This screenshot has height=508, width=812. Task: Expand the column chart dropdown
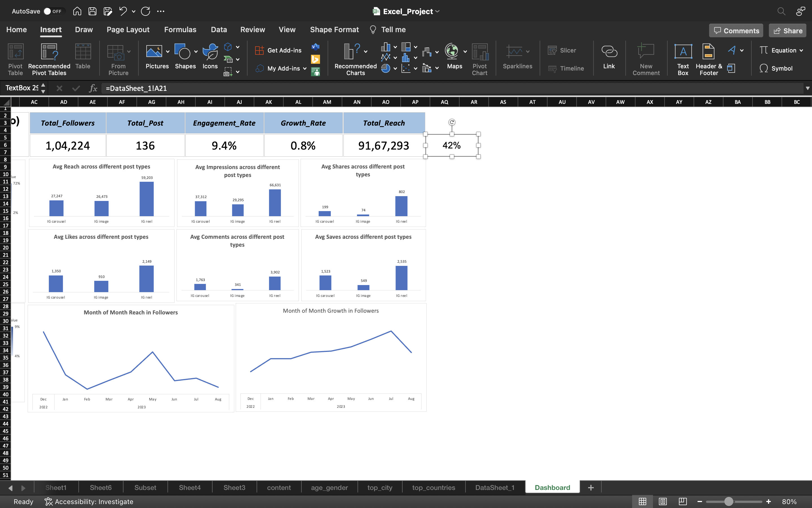tap(395, 47)
